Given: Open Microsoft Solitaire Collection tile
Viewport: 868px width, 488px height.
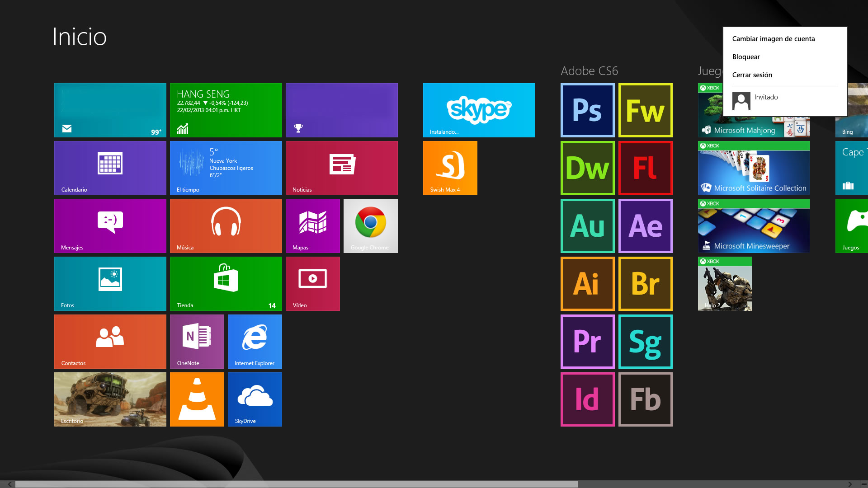Looking at the screenshot, I should coord(754,168).
